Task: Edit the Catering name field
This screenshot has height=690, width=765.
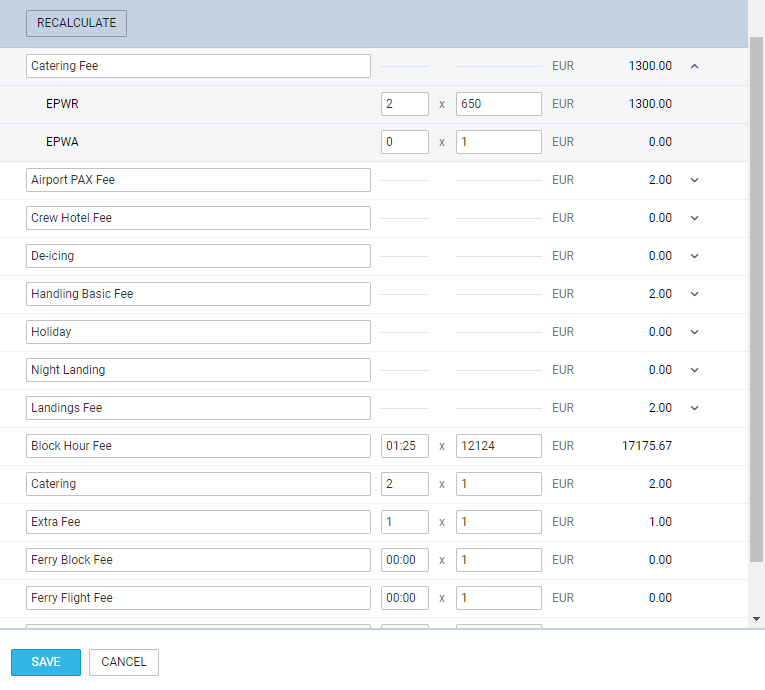Action: click(198, 485)
